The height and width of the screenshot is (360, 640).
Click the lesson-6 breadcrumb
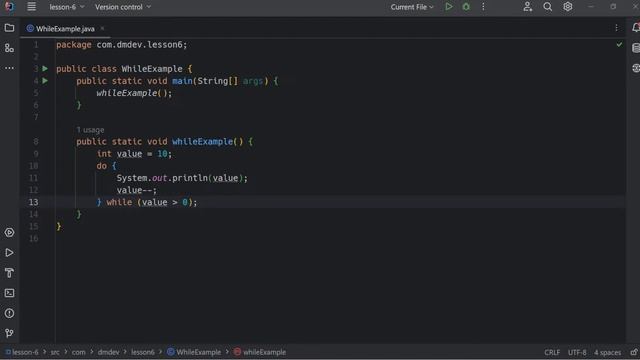(22, 352)
